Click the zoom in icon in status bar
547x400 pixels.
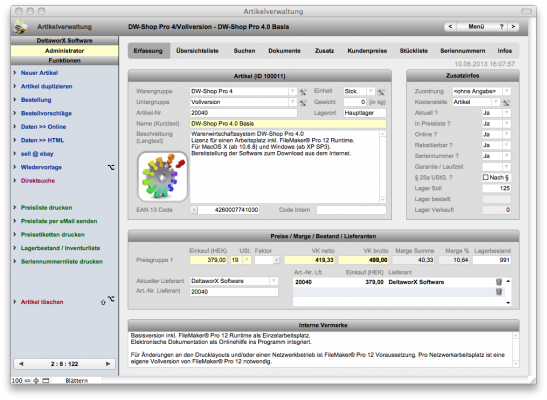coord(36,381)
